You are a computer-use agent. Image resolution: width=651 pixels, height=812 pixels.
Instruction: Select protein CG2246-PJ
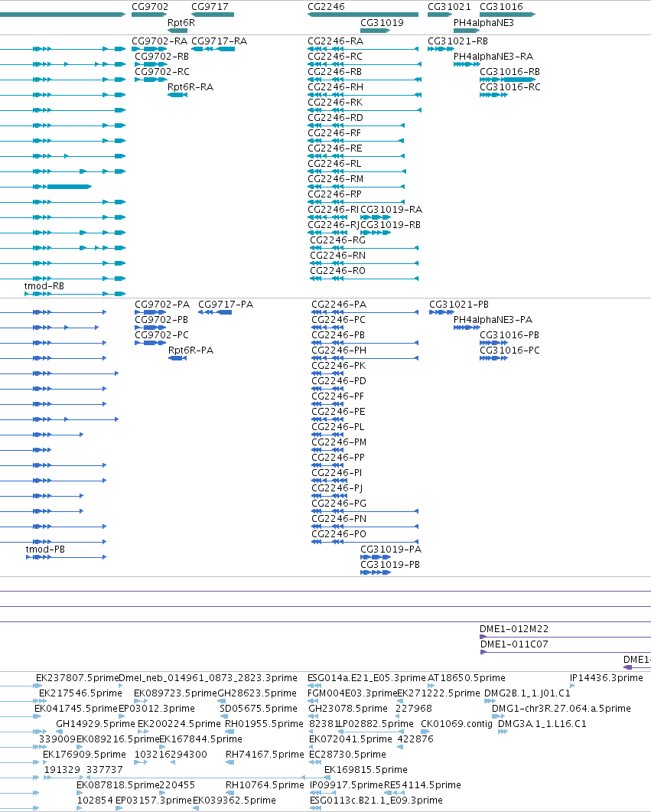pyautogui.click(x=337, y=488)
